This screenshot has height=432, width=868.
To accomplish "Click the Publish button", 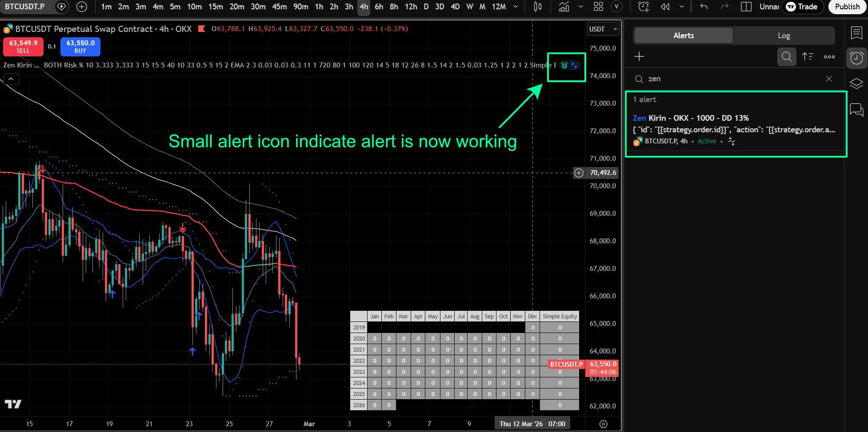I will (x=847, y=7).
